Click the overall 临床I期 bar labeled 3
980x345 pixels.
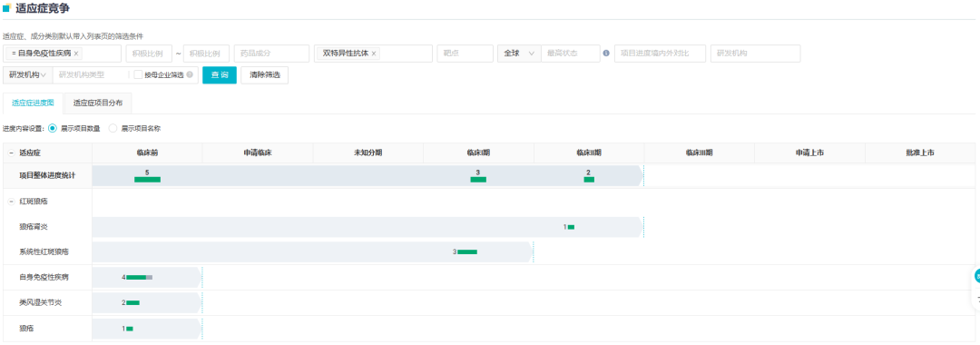click(478, 180)
